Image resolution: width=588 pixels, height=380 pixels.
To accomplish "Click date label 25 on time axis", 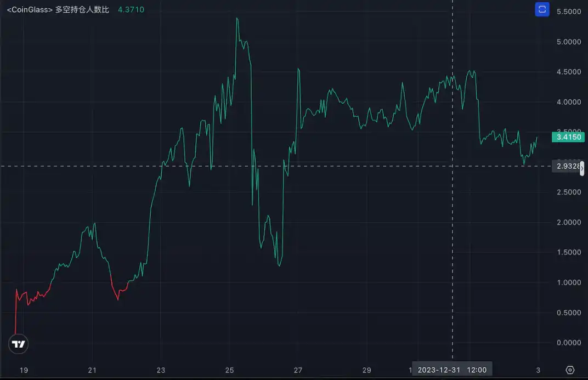I will pos(229,370).
